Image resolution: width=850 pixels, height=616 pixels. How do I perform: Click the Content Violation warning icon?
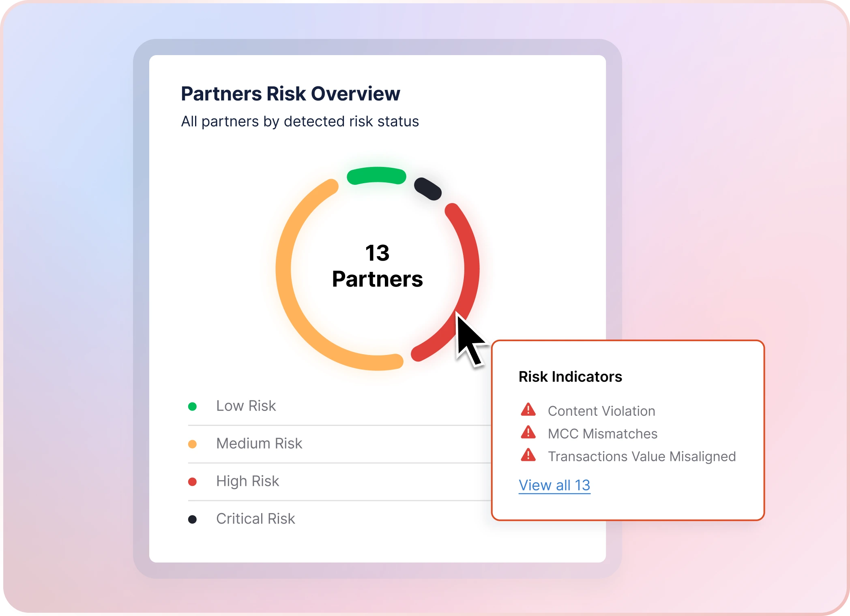(x=528, y=410)
